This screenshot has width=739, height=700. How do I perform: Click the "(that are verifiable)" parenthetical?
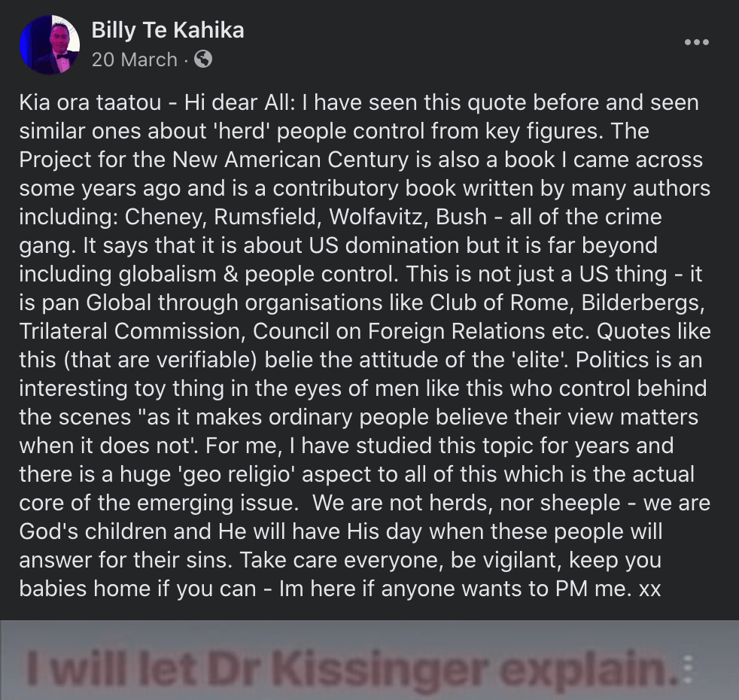point(163,360)
